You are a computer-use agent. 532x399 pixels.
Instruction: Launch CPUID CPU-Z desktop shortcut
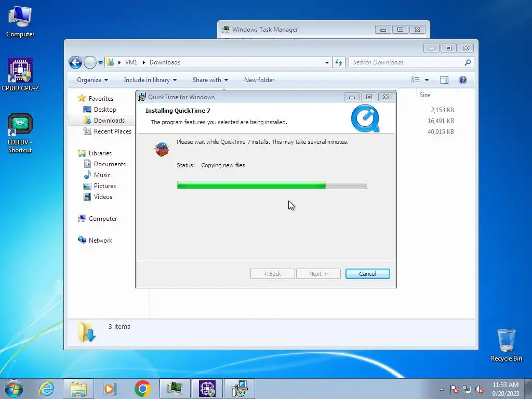pos(20,75)
